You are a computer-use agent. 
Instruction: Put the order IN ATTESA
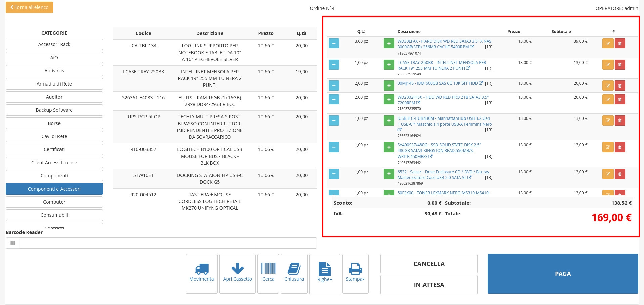coord(429,285)
